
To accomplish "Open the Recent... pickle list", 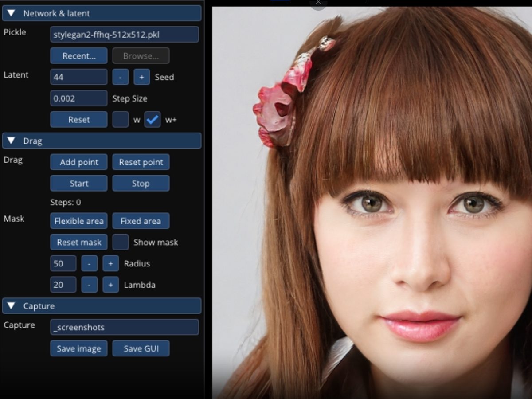I will click(x=79, y=56).
